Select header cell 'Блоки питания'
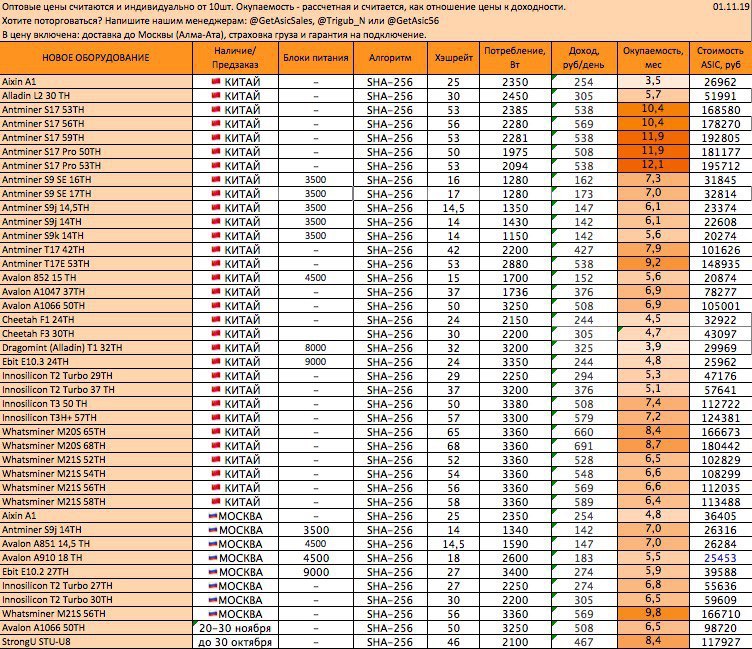Screen dimensions: 752x649 coord(316,58)
